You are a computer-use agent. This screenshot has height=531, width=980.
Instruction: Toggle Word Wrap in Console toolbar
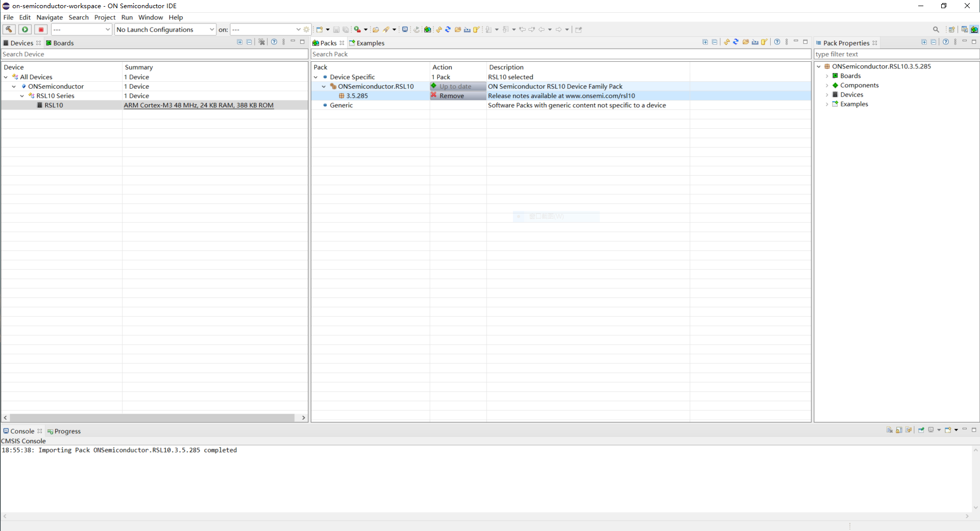click(909, 430)
